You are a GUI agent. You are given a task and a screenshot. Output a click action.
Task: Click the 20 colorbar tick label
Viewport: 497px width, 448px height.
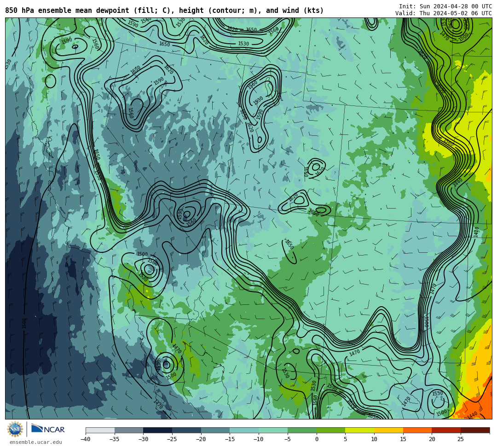[x=432, y=439]
